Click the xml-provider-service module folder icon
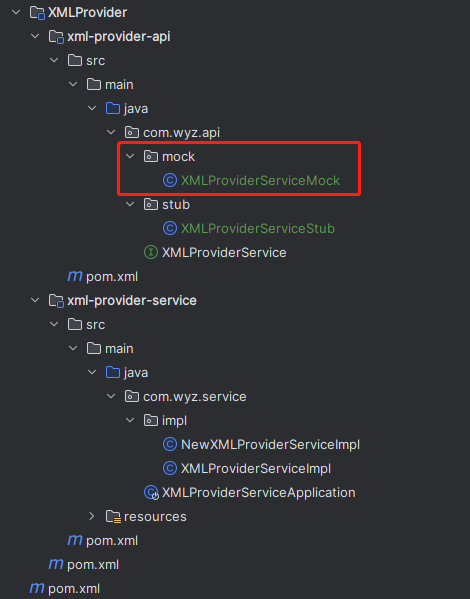Image resolution: width=470 pixels, height=599 pixels. tap(56, 301)
